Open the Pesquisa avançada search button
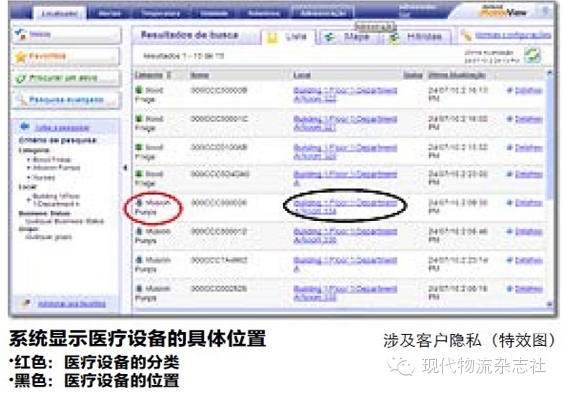 [66, 100]
